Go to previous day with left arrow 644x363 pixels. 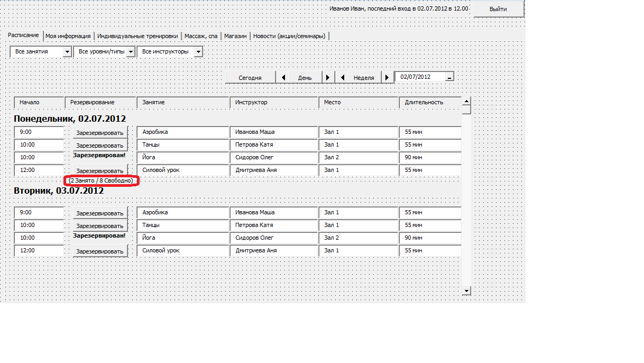pos(283,77)
